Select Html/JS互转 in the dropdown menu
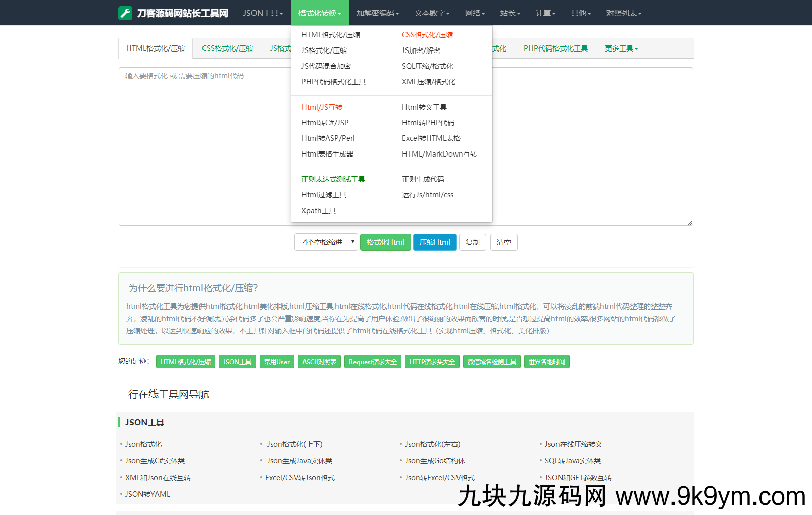Viewport: 812px width, 515px height. tap(322, 107)
